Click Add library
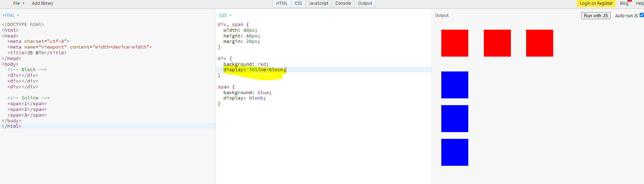This screenshot has height=184, width=644. tap(43, 3)
